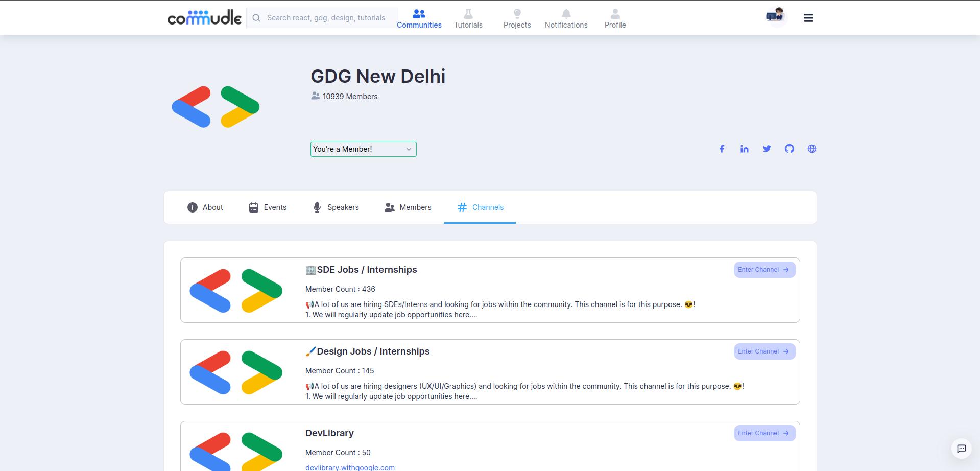Click the 10939 Members text

coord(350,97)
